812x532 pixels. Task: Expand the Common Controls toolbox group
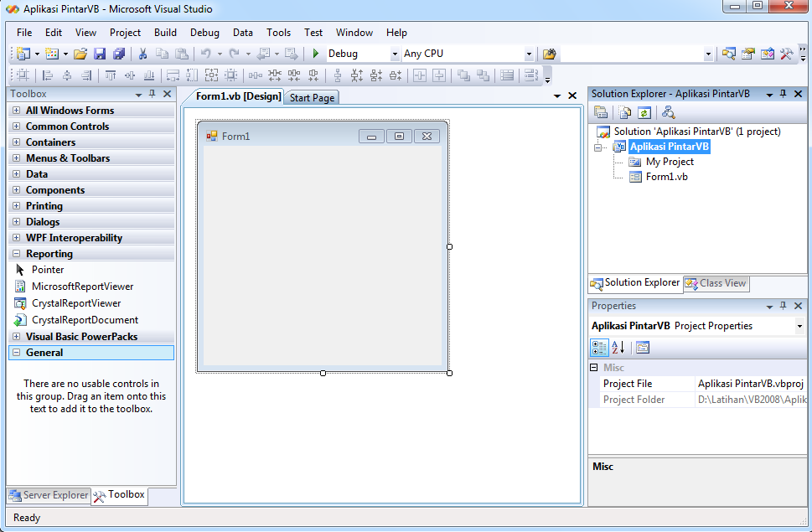(x=17, y=127)
